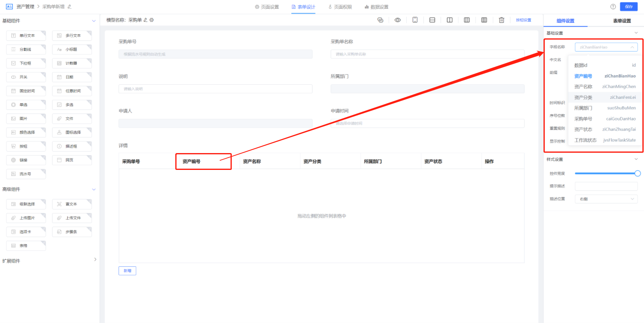Viewport: 644px width, 323px height.
Task: Pick the 单选 radio component
Action: 26,105
